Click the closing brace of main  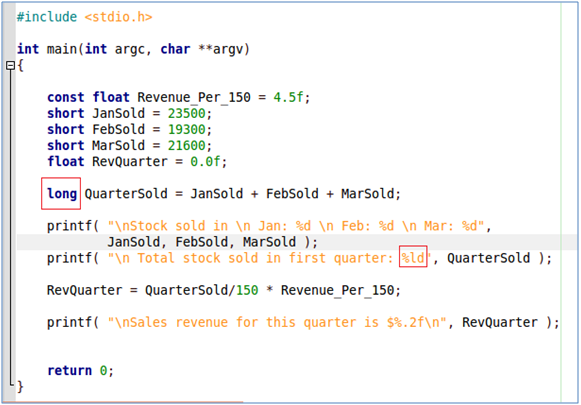(x=20, y=387)
